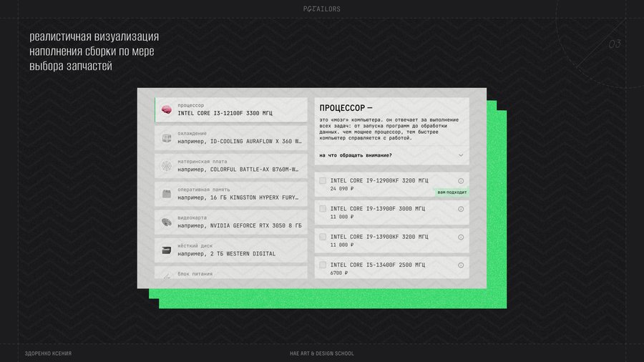Click the hard disk icon
Viewport: 644px width, 362px height.
click(x=166, y=250)
